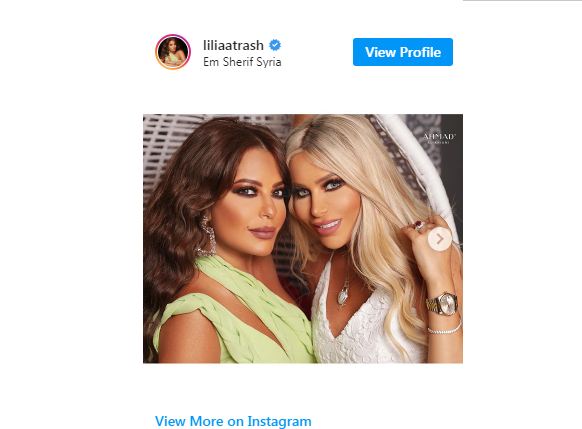Click the blue verified badge

pyautogui.click(x=275, y=45)
